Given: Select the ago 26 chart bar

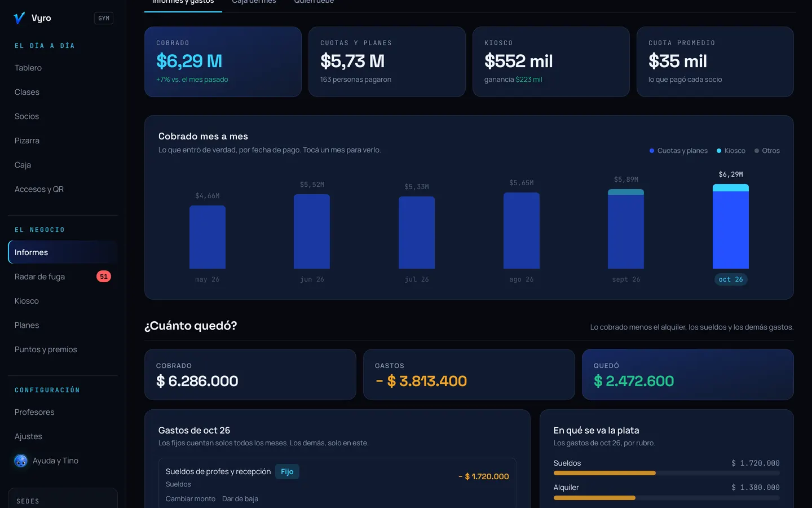Looking at the screenshot, I should click(x=522, y=230).
